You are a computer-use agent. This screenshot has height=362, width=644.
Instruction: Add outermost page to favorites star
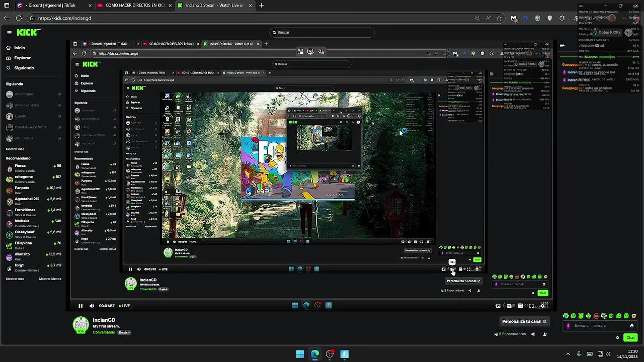tap(499, 18)
